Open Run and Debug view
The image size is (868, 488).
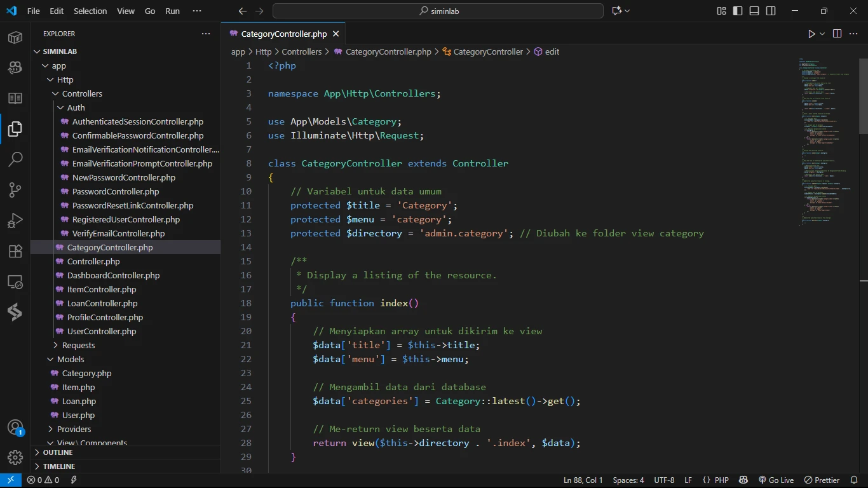(15, 220)
